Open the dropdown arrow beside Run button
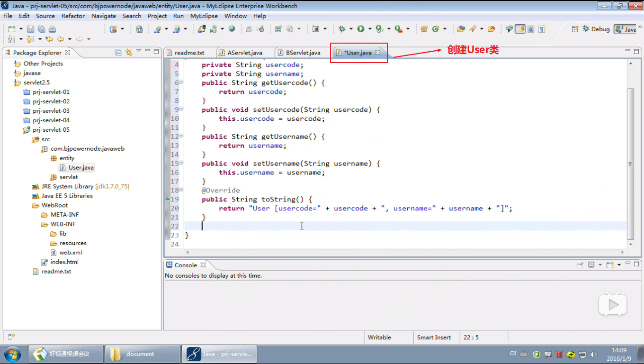Image resolution: width=644 pixels, height=364 pixels. (369, 29)
